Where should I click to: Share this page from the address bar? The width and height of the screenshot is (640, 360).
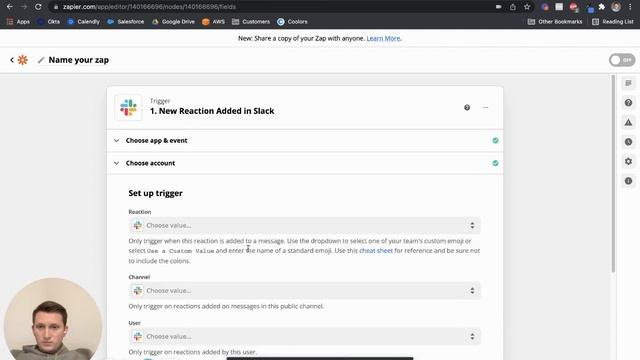pyautogui.click(x=513, y=7)
